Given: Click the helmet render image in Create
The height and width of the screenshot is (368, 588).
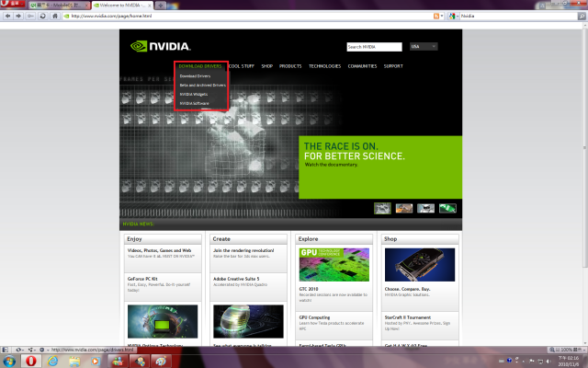Looking at the screenshot, I should pos(248,321).
